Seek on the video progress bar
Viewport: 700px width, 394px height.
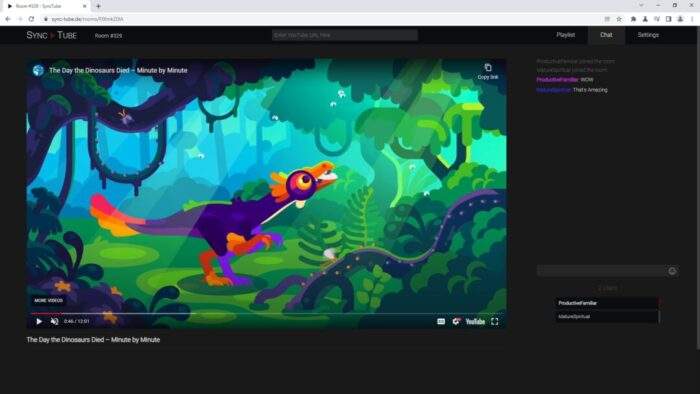(267, 313)
